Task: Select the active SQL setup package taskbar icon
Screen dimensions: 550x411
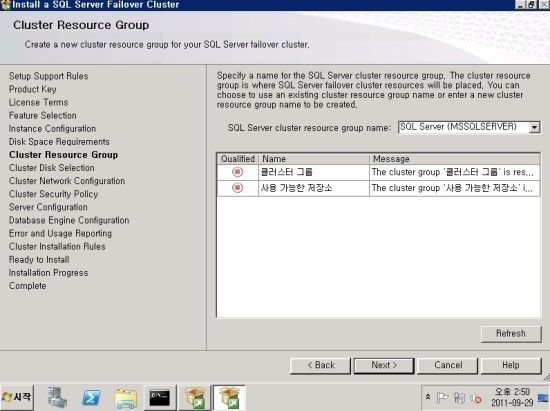Action: pyautogui.click(x=229, y=398)
